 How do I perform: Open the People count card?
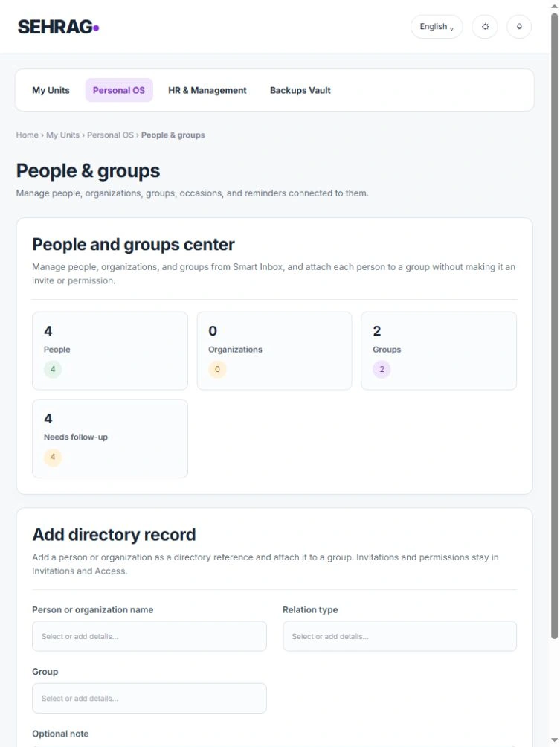coord(110,350)
